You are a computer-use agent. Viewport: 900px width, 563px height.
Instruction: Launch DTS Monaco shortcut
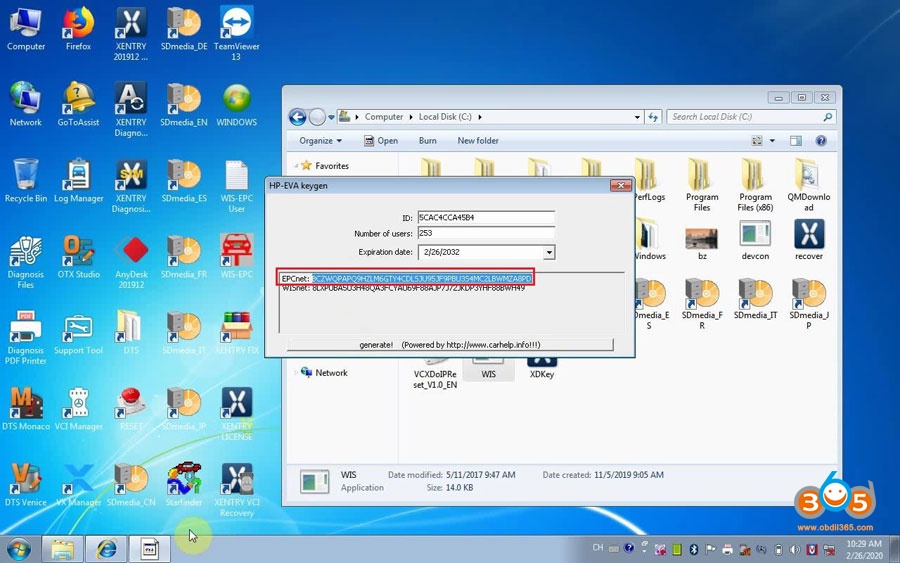pos(26,409)
